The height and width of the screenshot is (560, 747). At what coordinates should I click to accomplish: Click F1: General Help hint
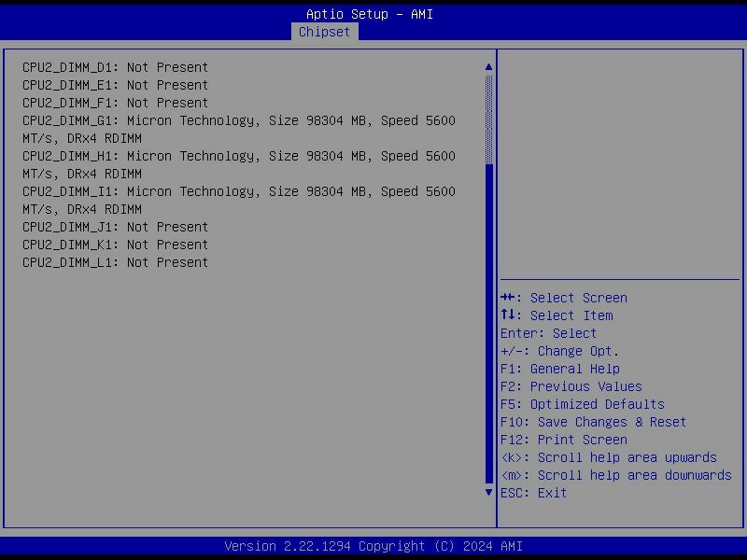pos(560,369)
